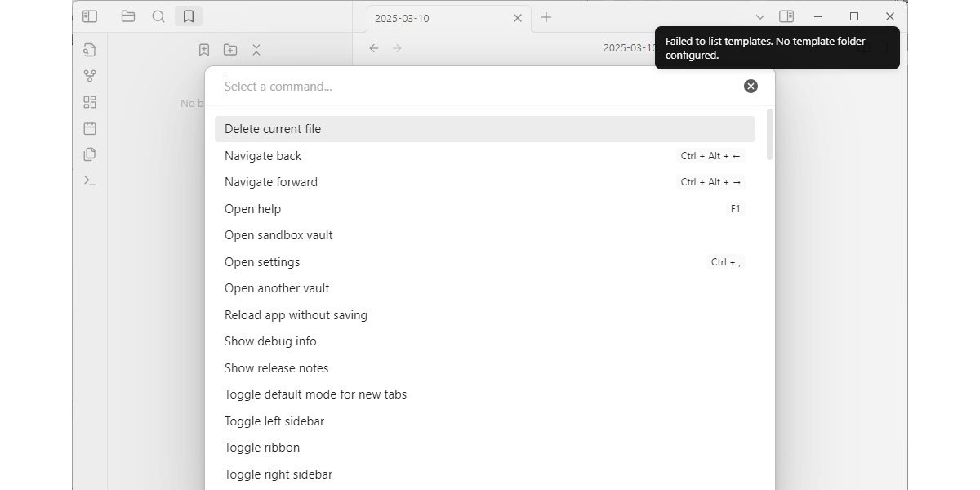Open command palette terminal icon in ribbon
This screenshot has height=490, width=980.
click(x=90, y=180)
